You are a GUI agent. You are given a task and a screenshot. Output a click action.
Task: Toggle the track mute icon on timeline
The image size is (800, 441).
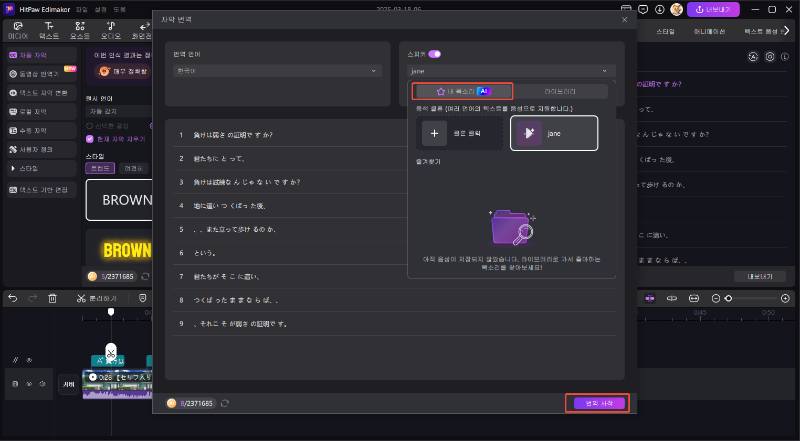42,384
